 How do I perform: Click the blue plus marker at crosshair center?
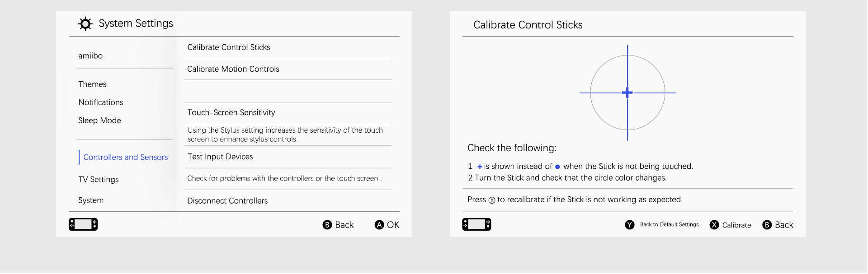click(627, 93)
